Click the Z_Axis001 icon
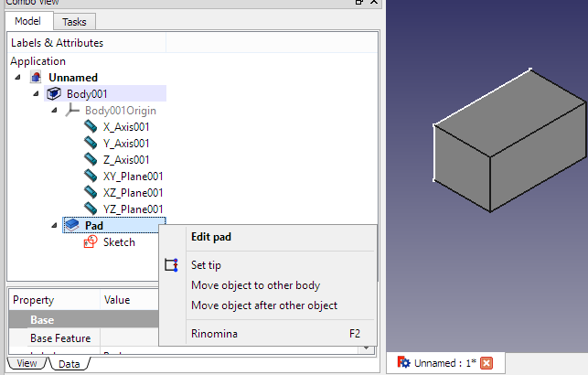This screenshot has height=375, width=588. click(91, 159)
